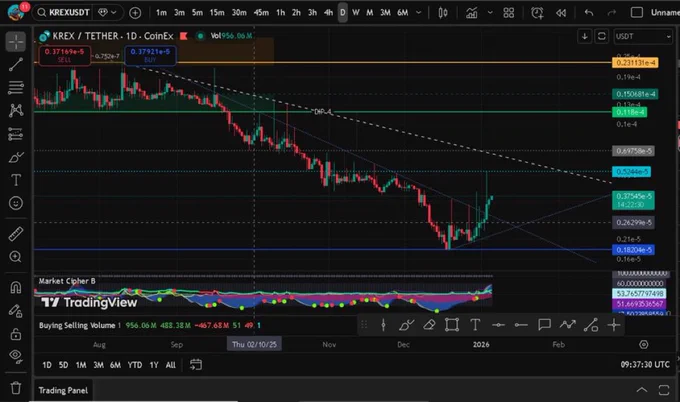Open the forecasting and measurement tools
The width and height of the screenshot is (680, 402).
coord(16,134)
